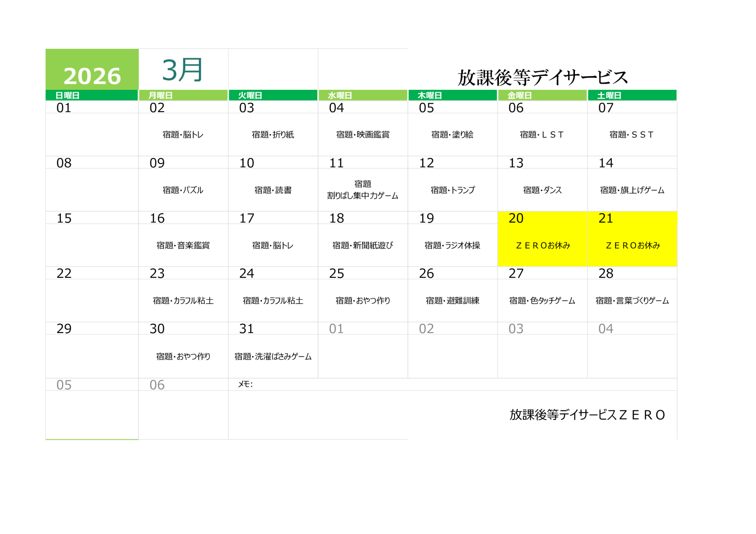Viewport: 756px width, 534px height.
Task: Click the メモ: notes field
Action: tap(245, 384)
